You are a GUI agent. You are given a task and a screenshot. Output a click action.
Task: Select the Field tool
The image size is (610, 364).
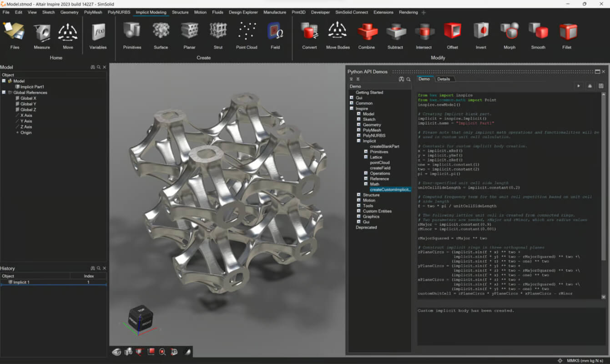275,35
